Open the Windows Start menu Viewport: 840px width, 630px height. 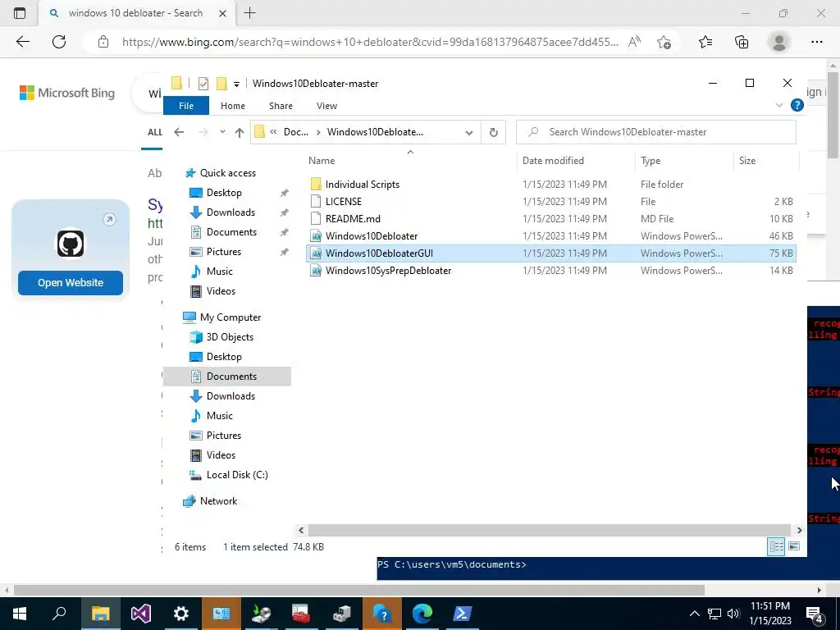click(x=20, y=614)
